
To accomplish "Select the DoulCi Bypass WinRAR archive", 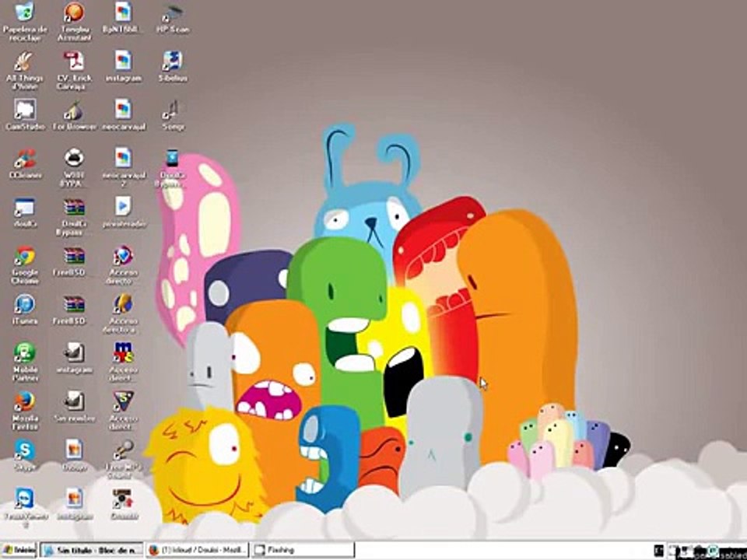I will click(x=75, y=217).
